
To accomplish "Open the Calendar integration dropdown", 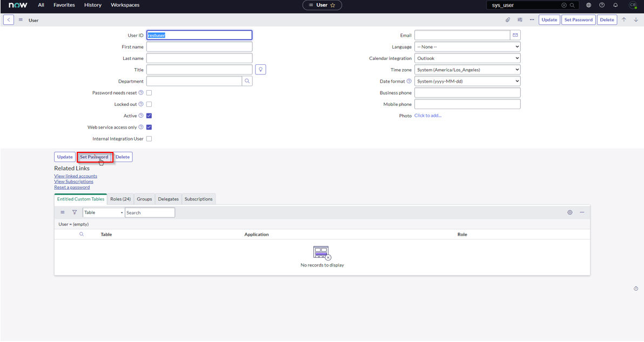I will tap(467, 58).
